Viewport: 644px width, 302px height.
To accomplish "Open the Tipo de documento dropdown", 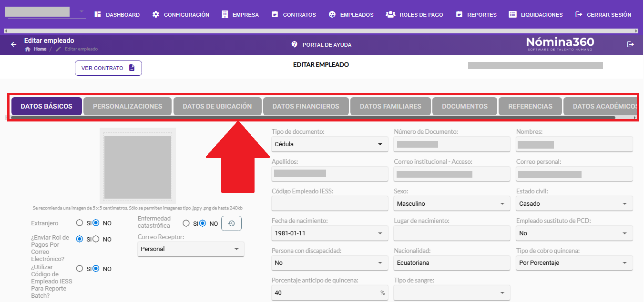I will click(x=330, y=144).
